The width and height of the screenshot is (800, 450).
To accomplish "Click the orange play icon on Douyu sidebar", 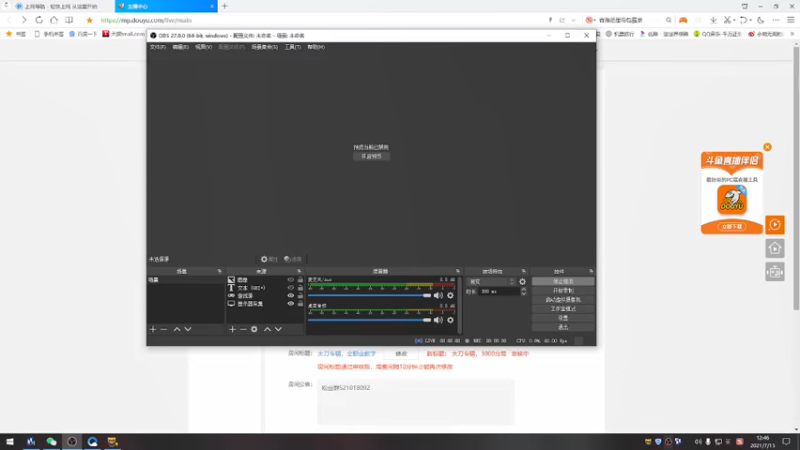I will (x=774, y=224).
